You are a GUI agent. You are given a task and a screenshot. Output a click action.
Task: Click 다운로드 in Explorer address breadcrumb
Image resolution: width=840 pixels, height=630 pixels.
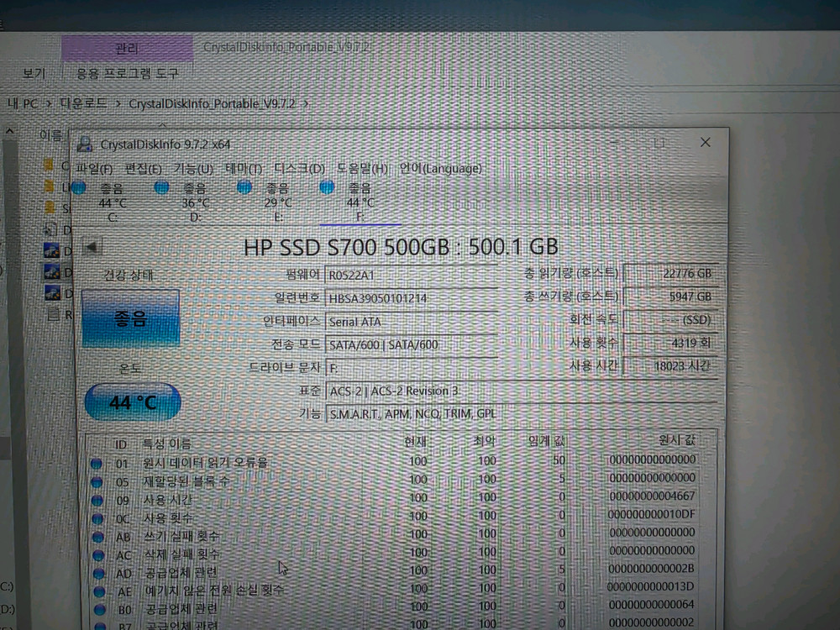click(x=83, y=102)
